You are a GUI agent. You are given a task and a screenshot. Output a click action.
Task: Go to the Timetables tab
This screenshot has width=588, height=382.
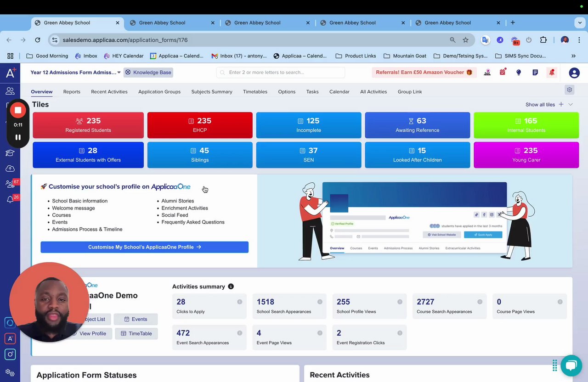[255, 91]
